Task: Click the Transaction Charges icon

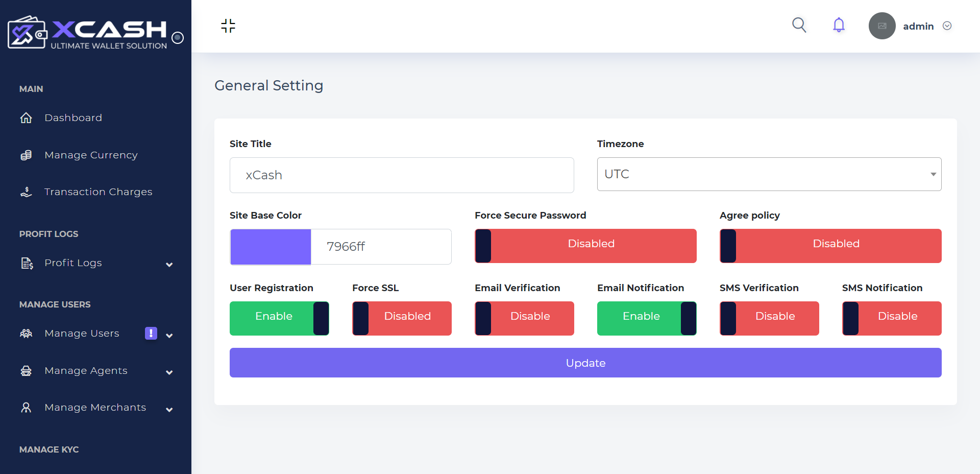Action: [x=26, y=192]
